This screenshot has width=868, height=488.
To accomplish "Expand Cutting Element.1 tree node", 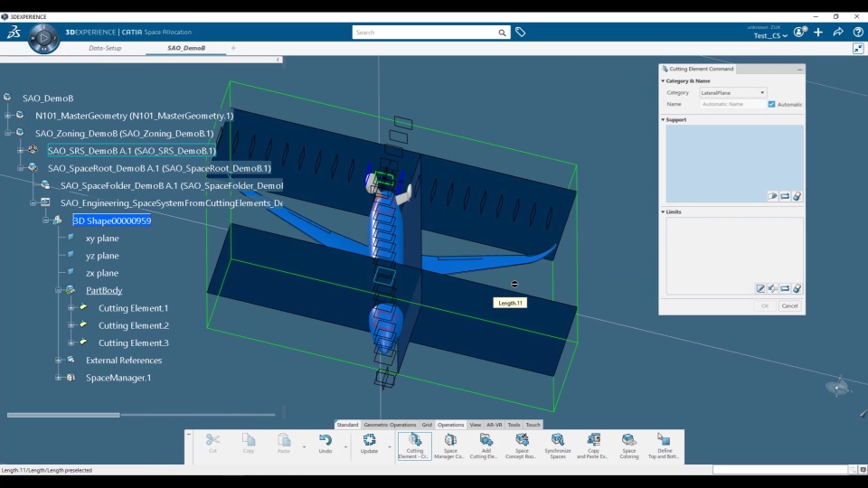I will click(71, 307).
